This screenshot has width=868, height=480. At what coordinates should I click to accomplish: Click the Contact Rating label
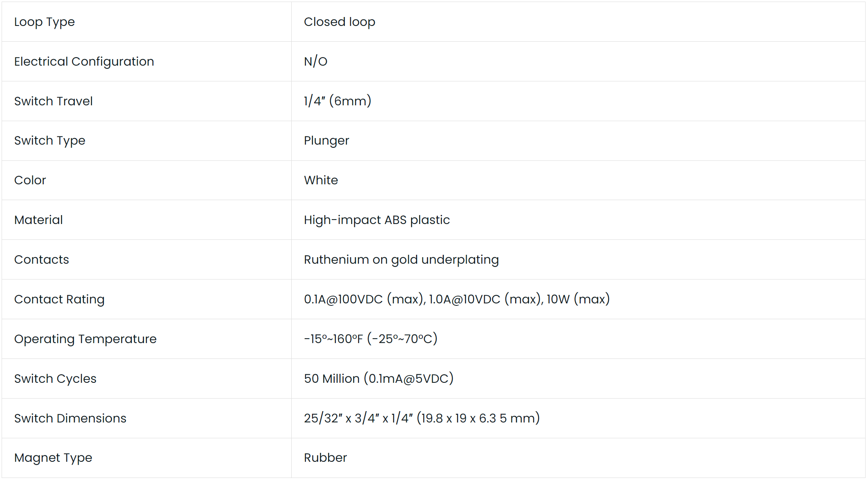pos(59,299)
